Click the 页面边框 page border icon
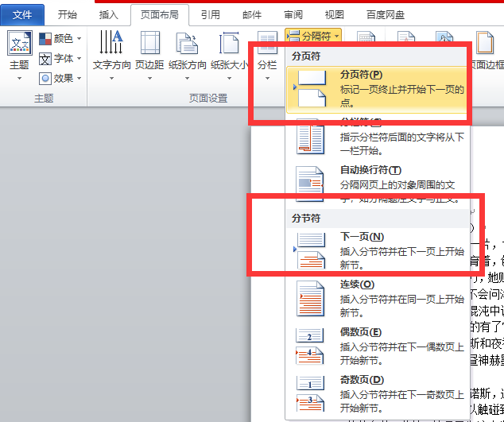The height and width of the screenshot is (422, 504). 485,42
